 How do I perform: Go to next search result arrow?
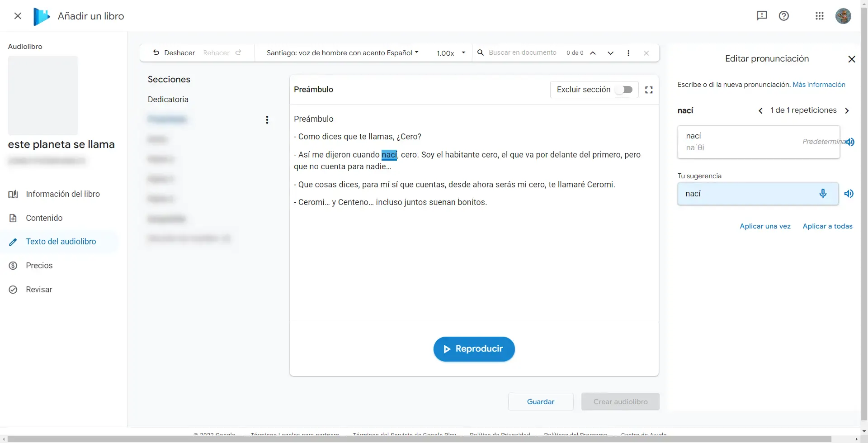point(610,53)
